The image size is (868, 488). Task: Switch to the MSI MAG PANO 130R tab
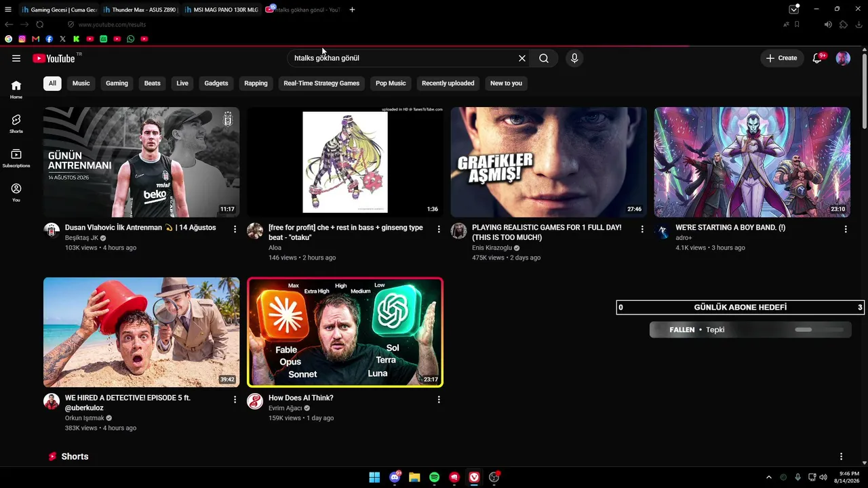pos(222,9)
